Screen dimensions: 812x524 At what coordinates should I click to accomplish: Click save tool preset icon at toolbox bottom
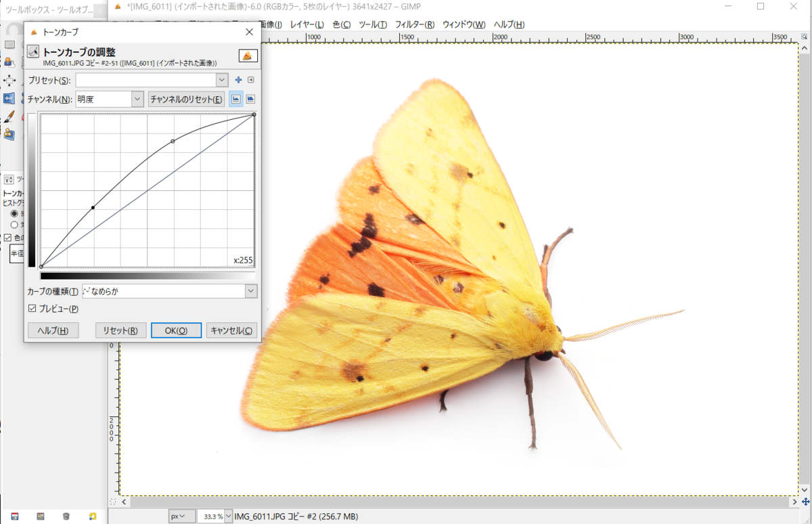point(14,517)
